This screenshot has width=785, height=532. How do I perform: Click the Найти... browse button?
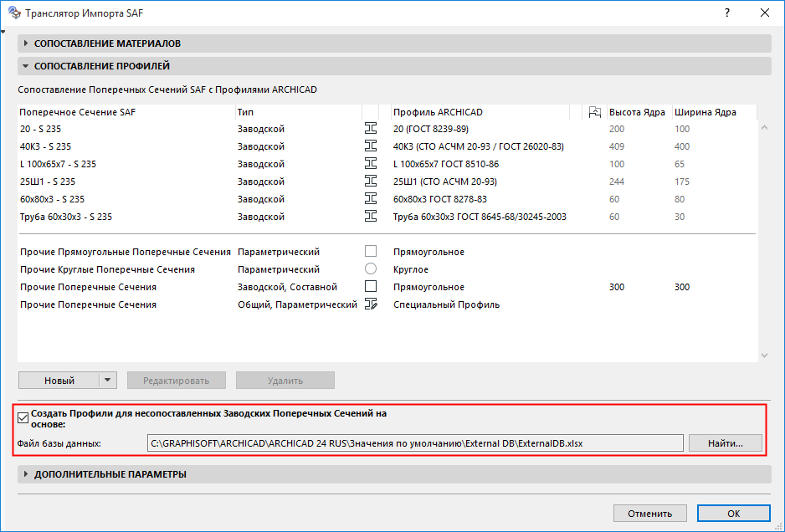coord(726,443)
